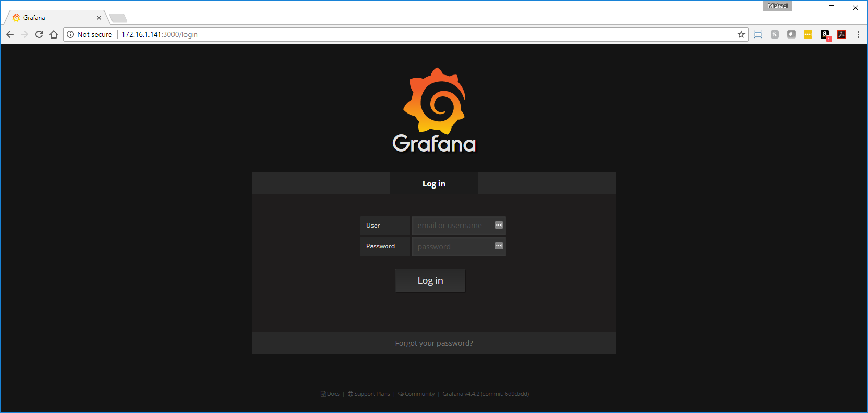Viewport: 868px width, 413px height.
Task: Bookmark this page with the star
Action: (741, 34)
